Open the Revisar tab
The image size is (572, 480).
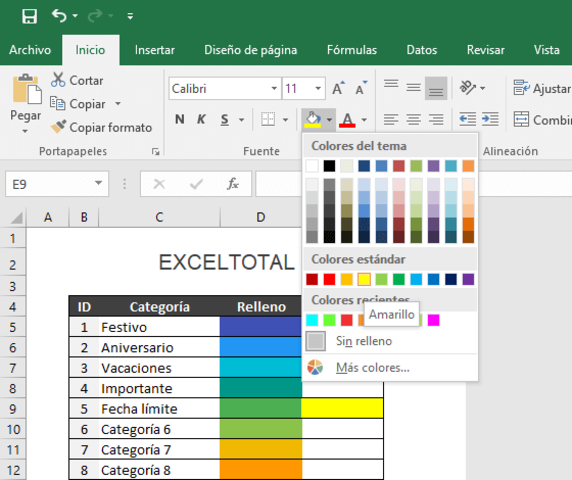[486, 50]
